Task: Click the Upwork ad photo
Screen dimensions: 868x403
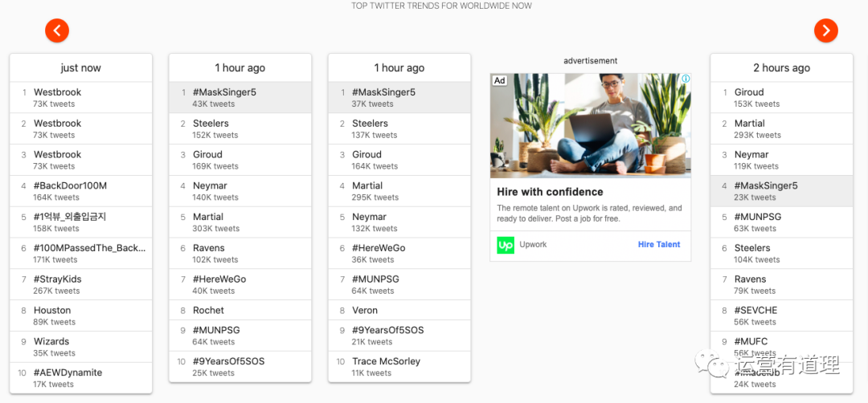Action: (x=590, y=126)
